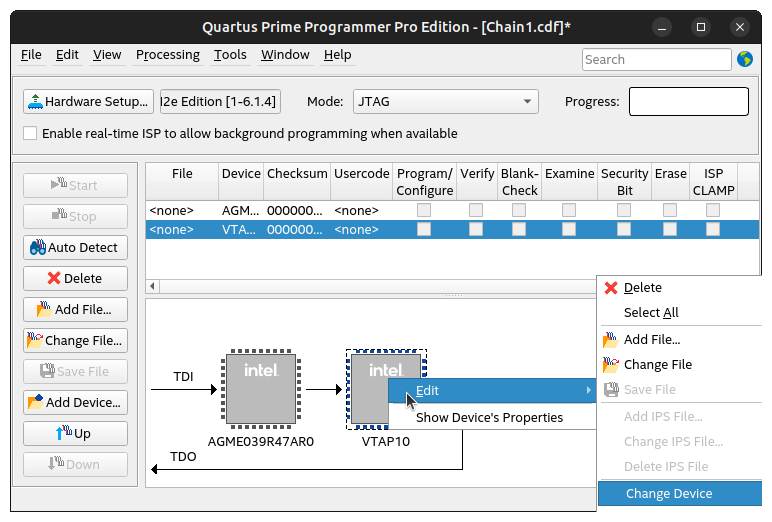The image size is (772, 522).
Task: Open the Processing menu
Action: click(167, 55)
